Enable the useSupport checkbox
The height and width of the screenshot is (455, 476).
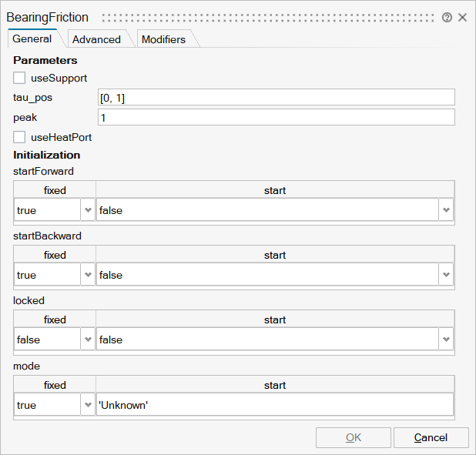(x=20, y=78)
